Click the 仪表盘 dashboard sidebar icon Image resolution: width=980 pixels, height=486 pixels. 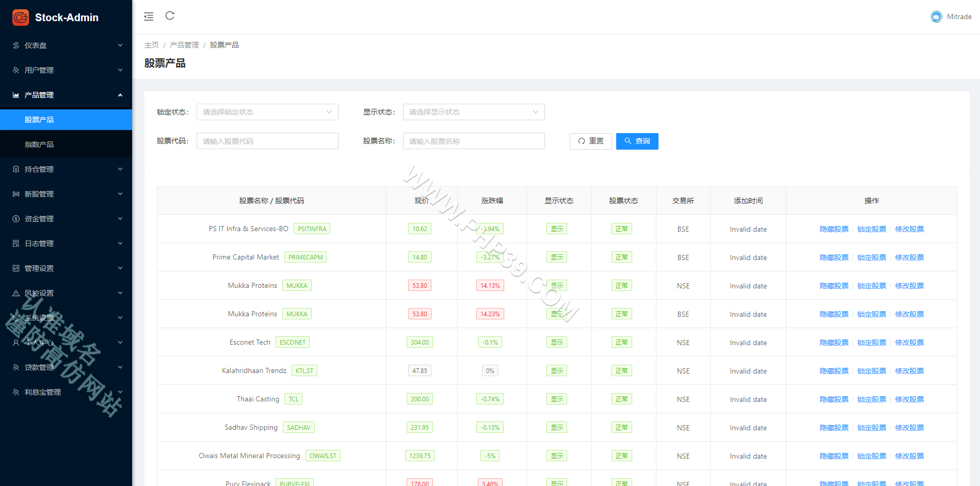(x=16, y=45)
